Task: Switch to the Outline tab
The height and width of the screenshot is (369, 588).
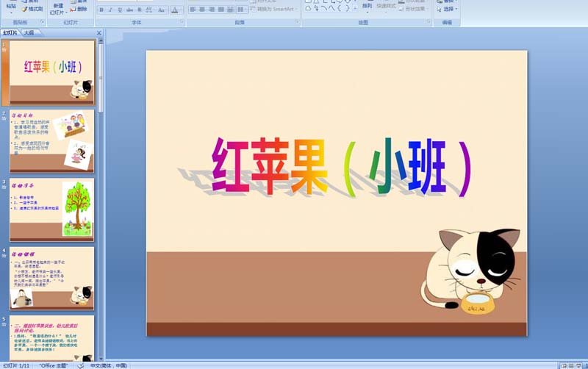Action: point(29,33)
